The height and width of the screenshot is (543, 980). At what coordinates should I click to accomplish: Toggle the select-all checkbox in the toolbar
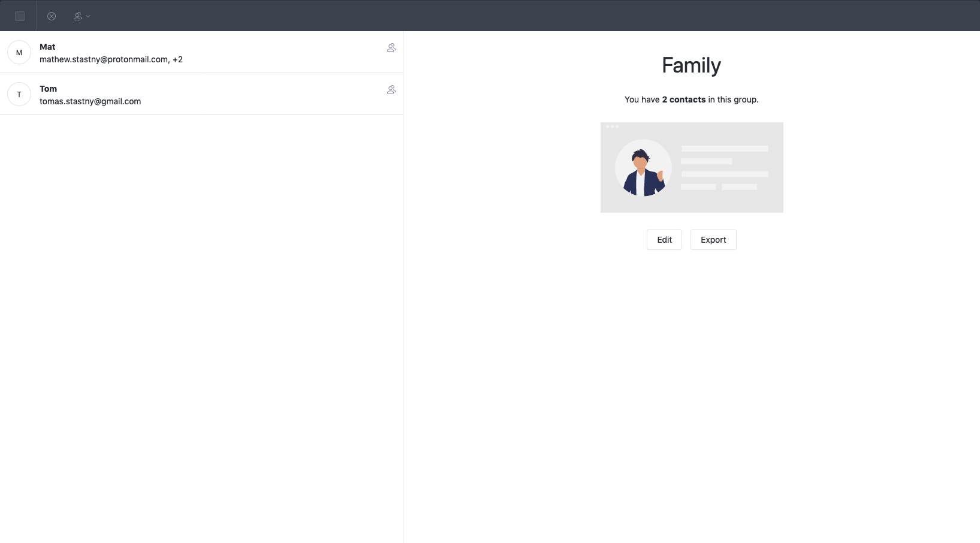pyautogui.click(x=20, y=16)
